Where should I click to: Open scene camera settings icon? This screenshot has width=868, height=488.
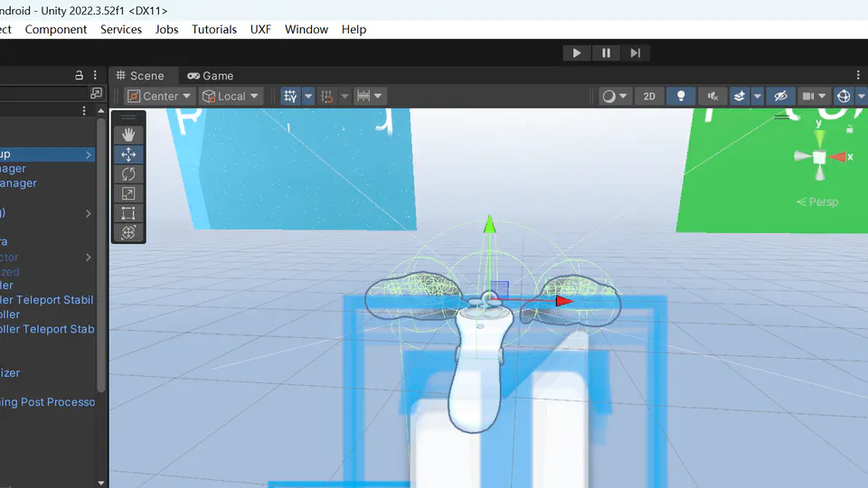808,97
